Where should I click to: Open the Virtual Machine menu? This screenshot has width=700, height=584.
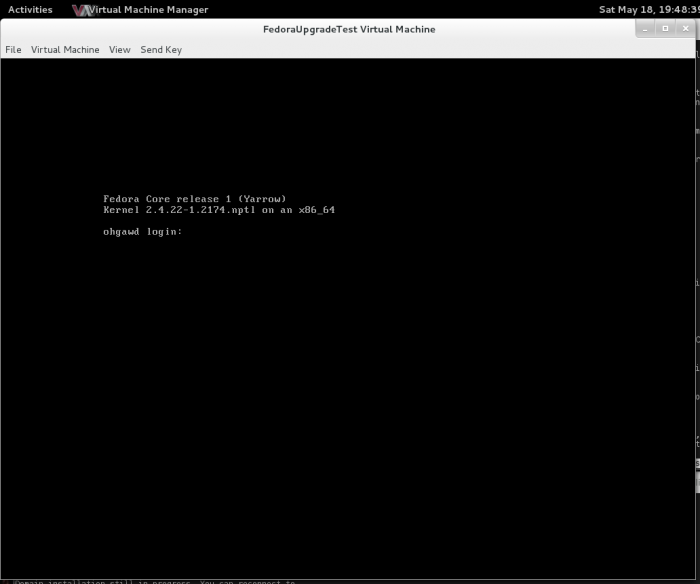click(65, 50)
